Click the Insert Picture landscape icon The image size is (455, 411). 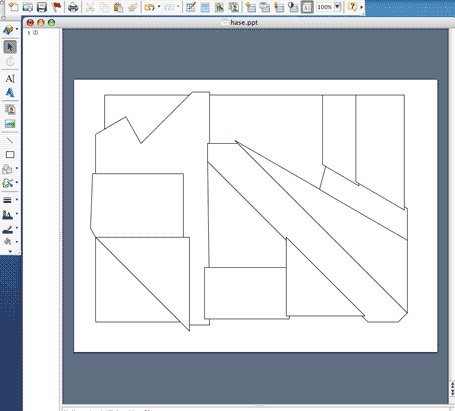10,124
